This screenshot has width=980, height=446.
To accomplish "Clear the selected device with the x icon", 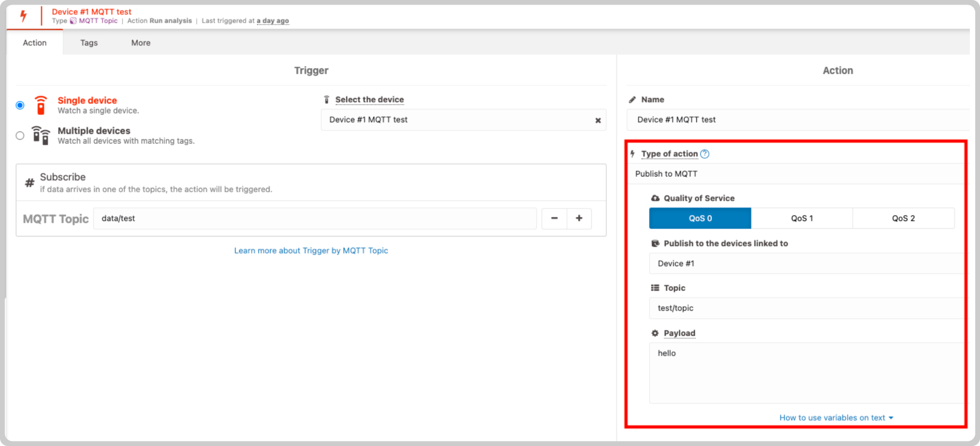I will tap(598, 120).
